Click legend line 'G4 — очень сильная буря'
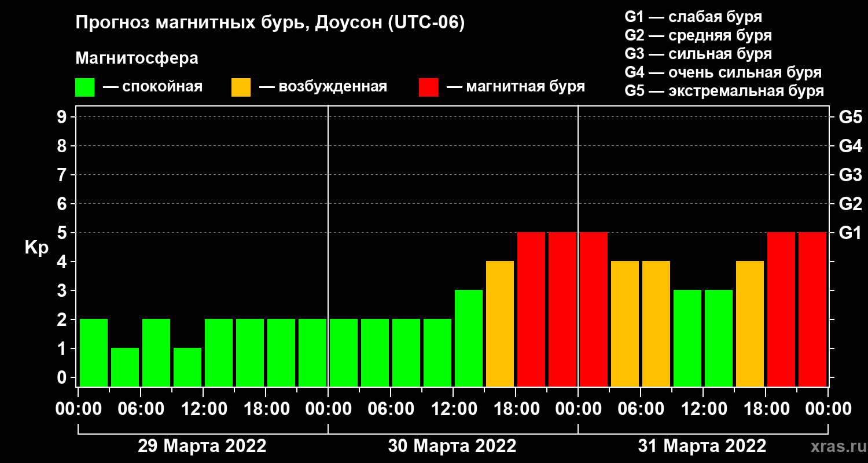 [x=723, y=72]
